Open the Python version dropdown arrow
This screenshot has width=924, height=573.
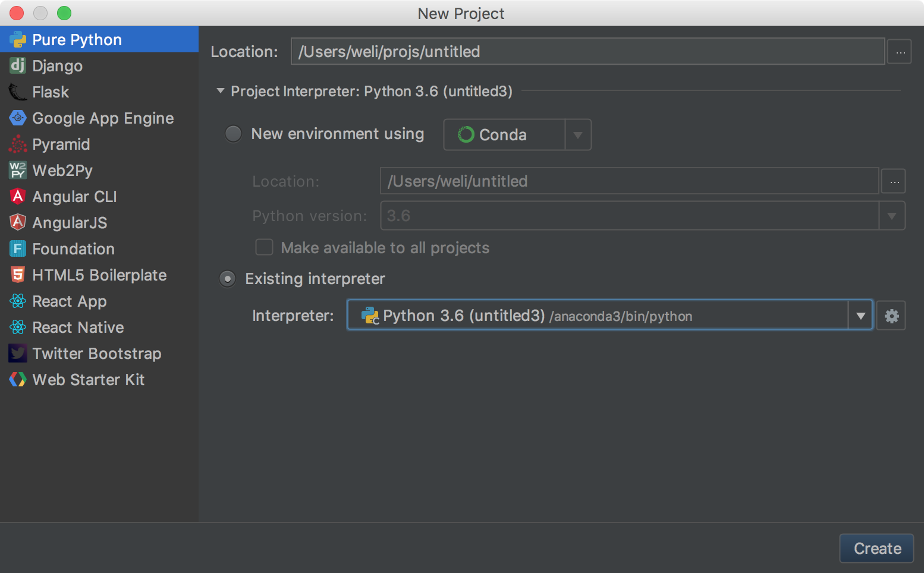pyautogui.click(x=892, y=216)
